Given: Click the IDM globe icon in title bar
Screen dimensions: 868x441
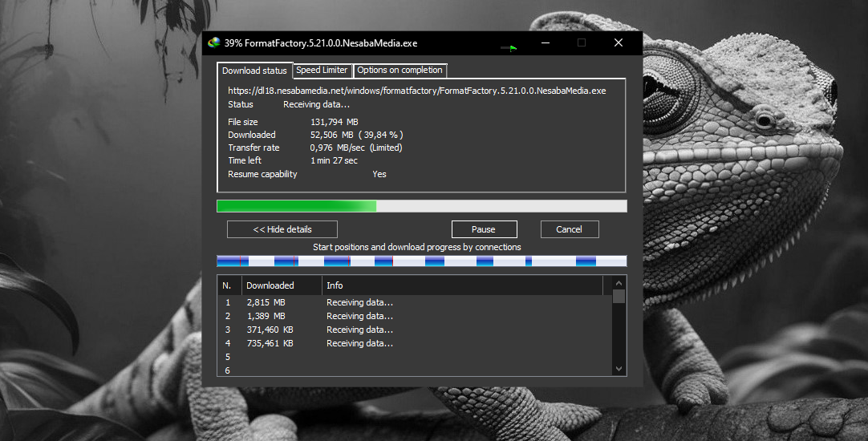Looking at the screenshot, I should pos(213,42).
